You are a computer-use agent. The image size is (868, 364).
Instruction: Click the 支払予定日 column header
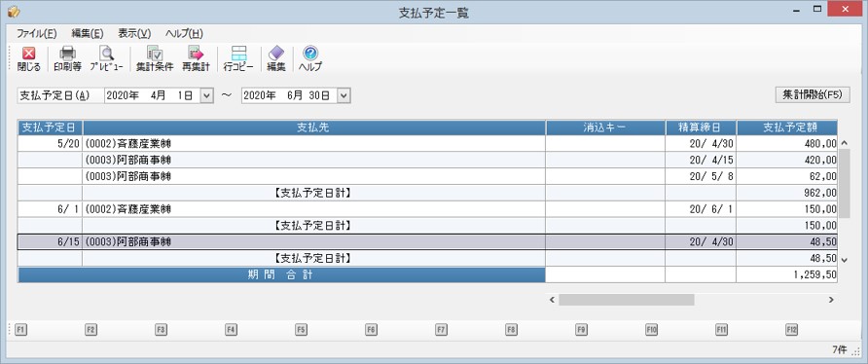click(51, 127)
